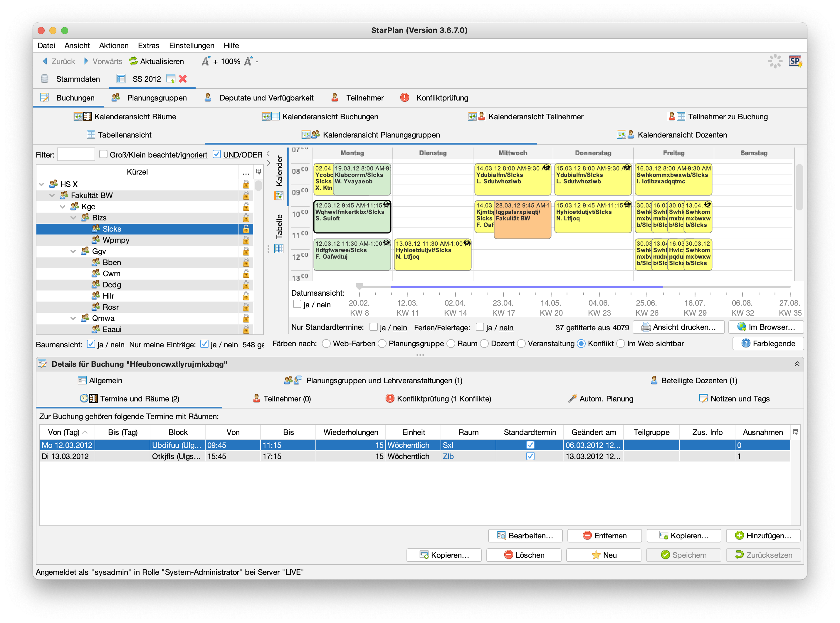Toggle the Ferien/Feiertage checkbox
The width and height of the screenshot is (840, 623).
480,327
